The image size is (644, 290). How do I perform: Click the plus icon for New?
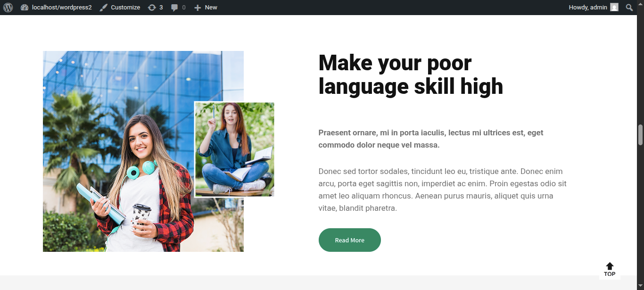pos(198,8)
